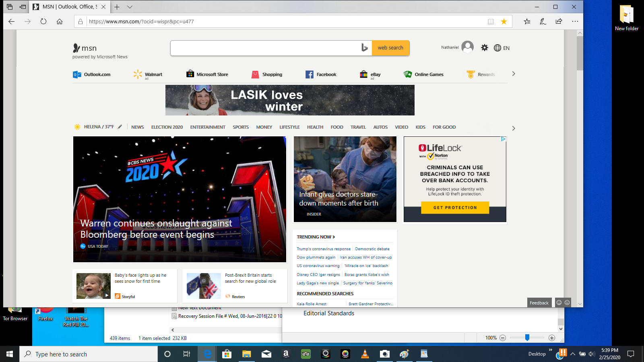Click the happy face feedback icon
This screenshot has height=362, width=644.
pyautogui.click(x=559, y=302)
